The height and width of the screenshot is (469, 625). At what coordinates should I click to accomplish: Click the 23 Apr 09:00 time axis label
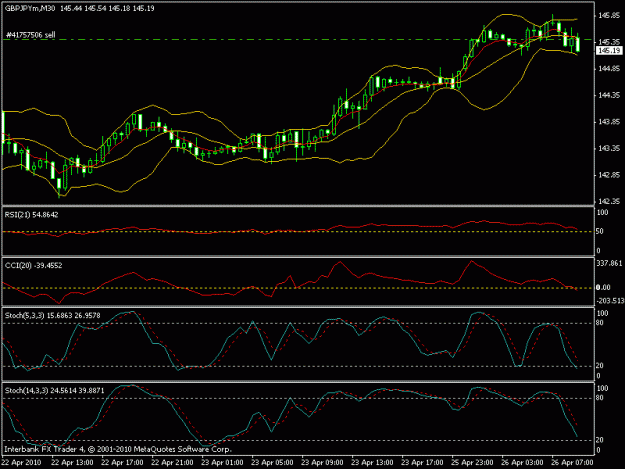(x=322, y=463)
